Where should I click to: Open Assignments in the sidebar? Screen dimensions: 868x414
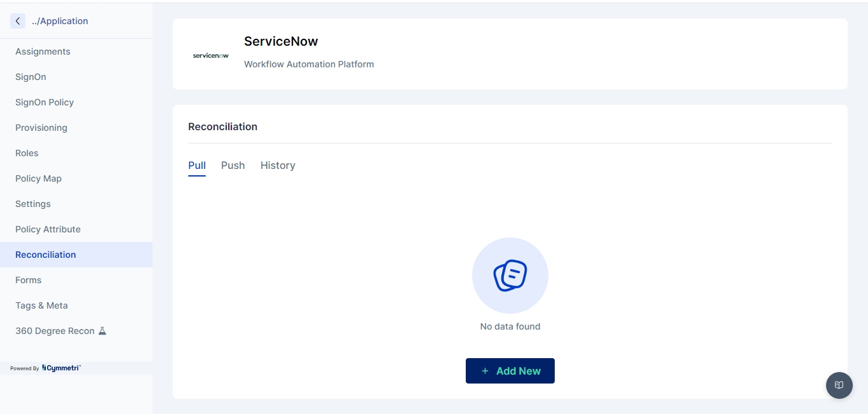click(x=43, y=51)
